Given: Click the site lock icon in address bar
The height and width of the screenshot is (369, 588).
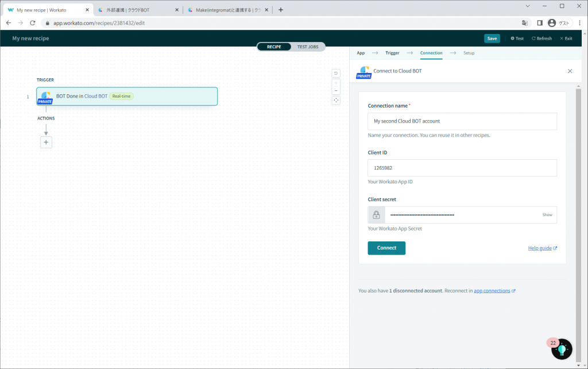Looking at the screenshot, I should 47,23.
